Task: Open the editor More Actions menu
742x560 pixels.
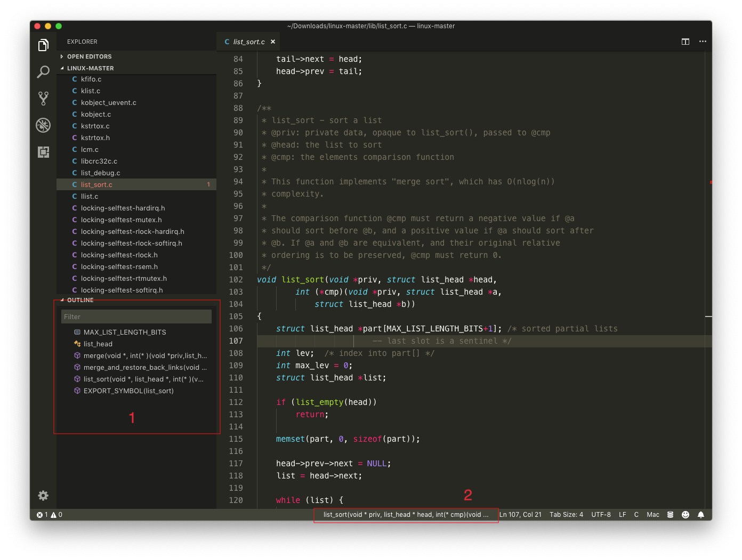Action: point(703,42)
